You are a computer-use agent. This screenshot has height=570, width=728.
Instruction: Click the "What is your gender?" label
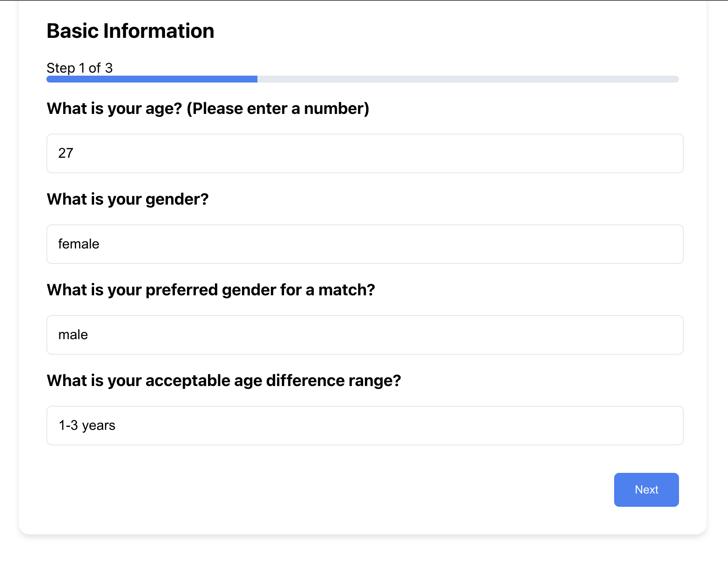(128, 199)
